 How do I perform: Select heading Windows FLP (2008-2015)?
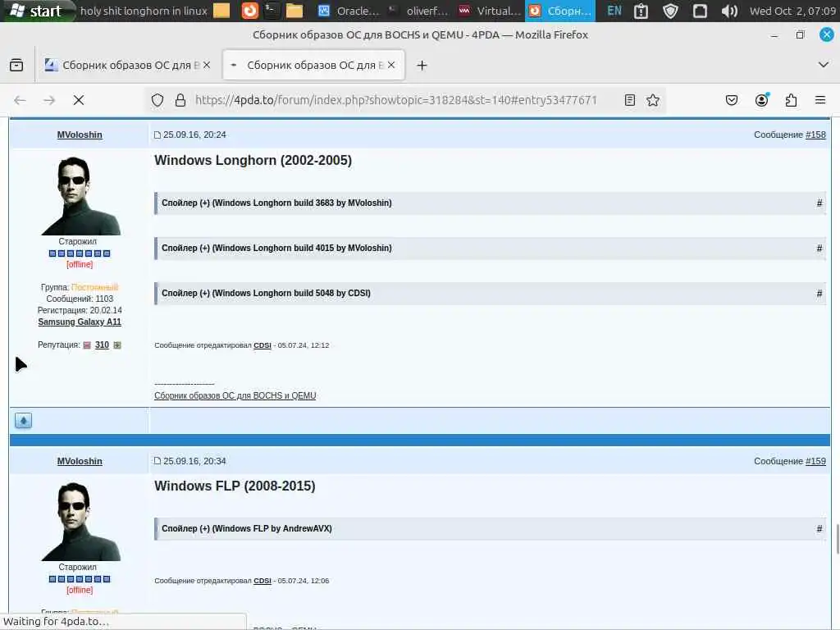235,486
